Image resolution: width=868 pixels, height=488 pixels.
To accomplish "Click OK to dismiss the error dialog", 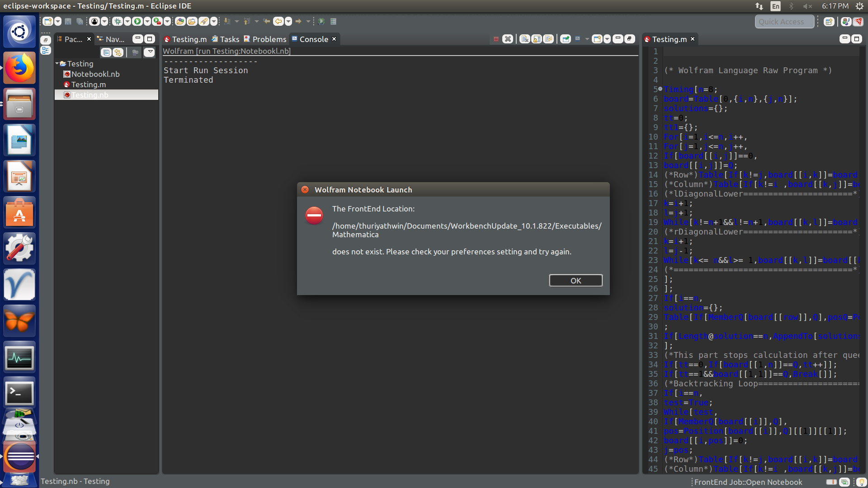I will point(576,280).
